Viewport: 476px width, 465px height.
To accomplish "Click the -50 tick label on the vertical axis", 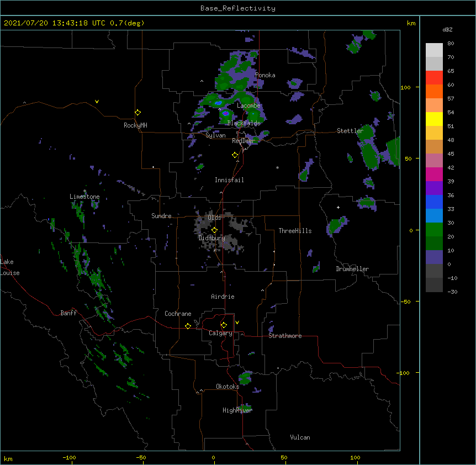I will (405, 302).
